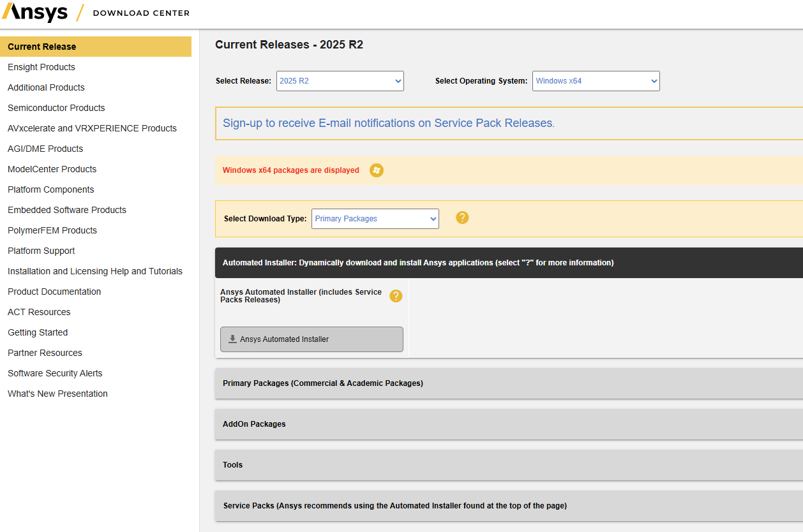
Task: Go to Semiconductor Products page
Action: point(56,108)
